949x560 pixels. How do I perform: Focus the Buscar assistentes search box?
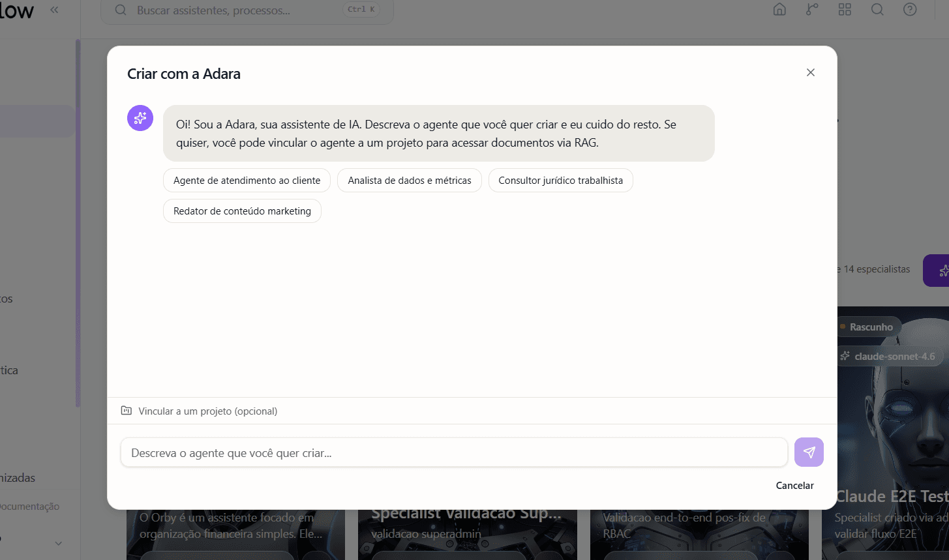click(x=247, y=10)
